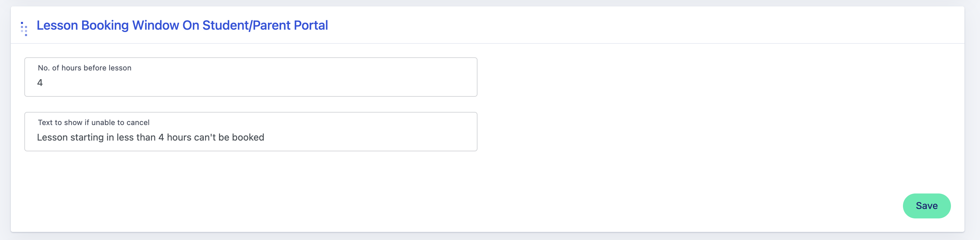Click the word "hours" in the cancel message
Image resolution: width=980 pixels, height=240 pixels.
coord(179,138)
